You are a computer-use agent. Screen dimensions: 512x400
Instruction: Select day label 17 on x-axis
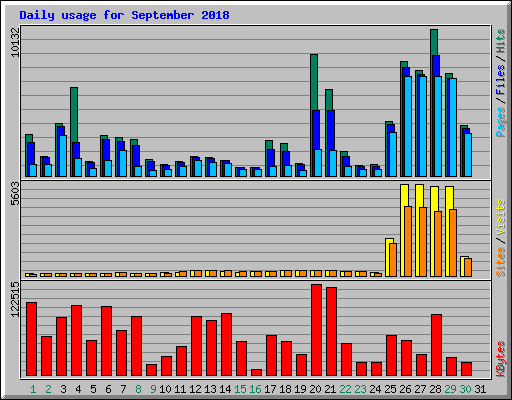click(x=270, y=389)
